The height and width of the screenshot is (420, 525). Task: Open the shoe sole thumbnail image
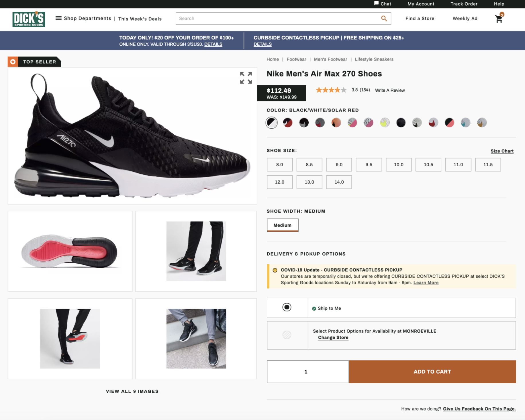coord(70,251)
